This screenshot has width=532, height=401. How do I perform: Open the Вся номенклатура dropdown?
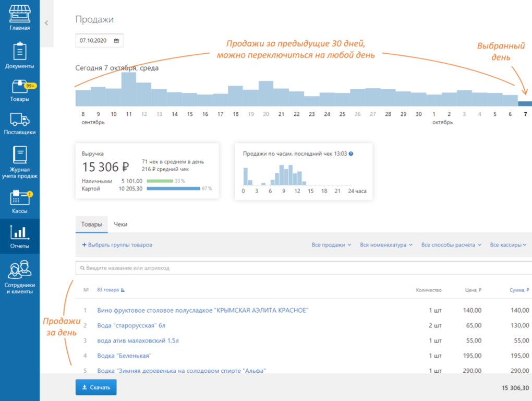386,245
